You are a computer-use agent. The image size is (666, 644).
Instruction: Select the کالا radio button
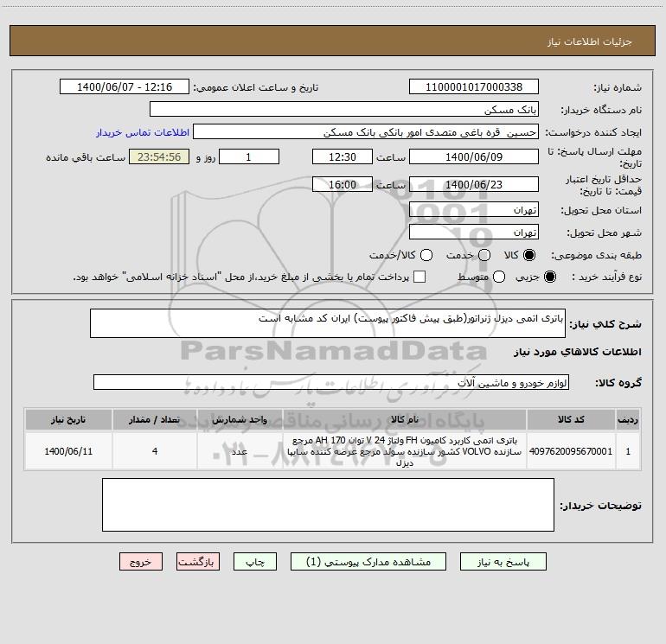point(529,255)
